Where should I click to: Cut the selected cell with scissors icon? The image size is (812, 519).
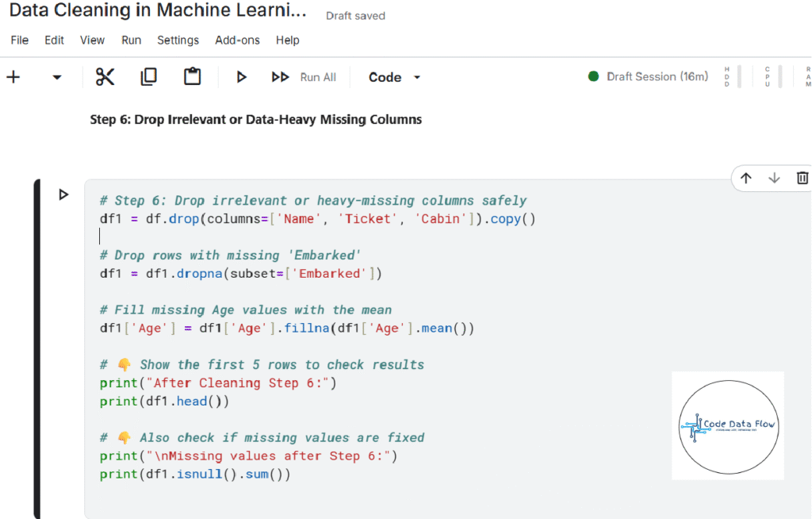coord(105,77)
